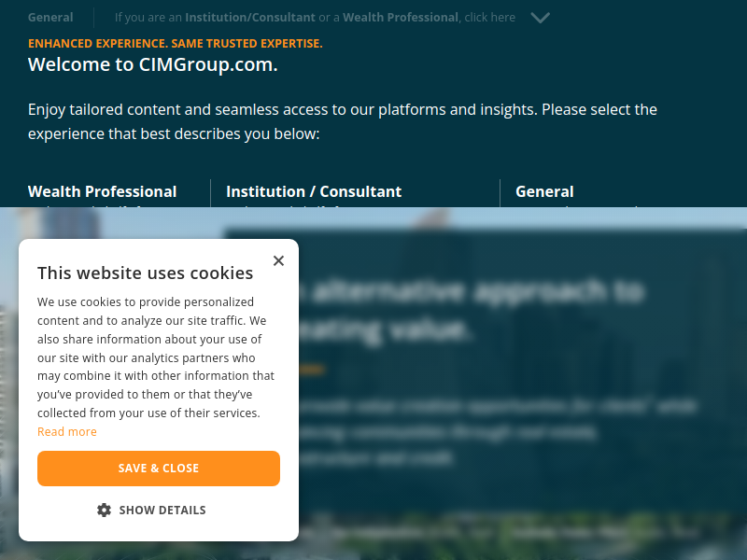
Task: Select the Institution / Consultant experience heading
Action: 314,191
